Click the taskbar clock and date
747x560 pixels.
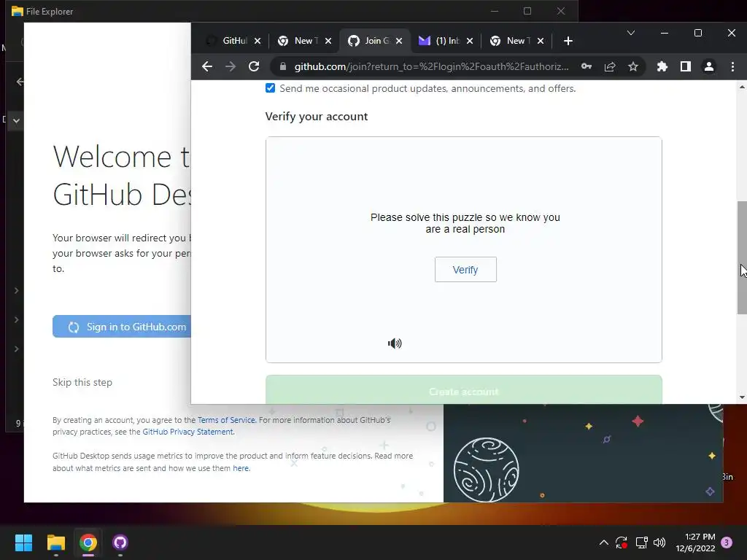[695, 542]
